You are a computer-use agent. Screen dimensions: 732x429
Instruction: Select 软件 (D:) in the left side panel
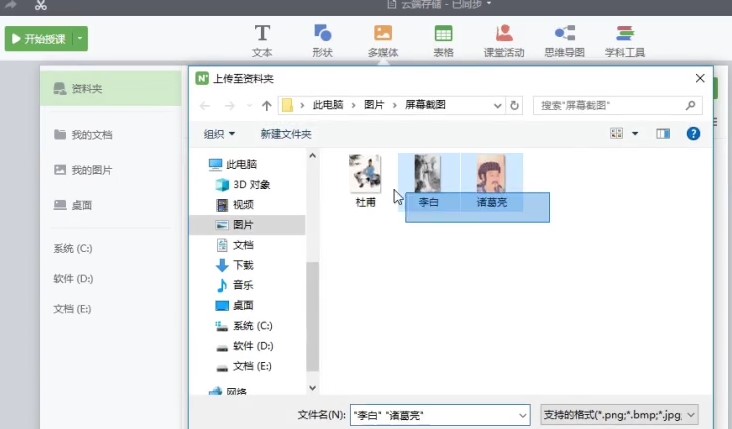[x=73, y=279]
